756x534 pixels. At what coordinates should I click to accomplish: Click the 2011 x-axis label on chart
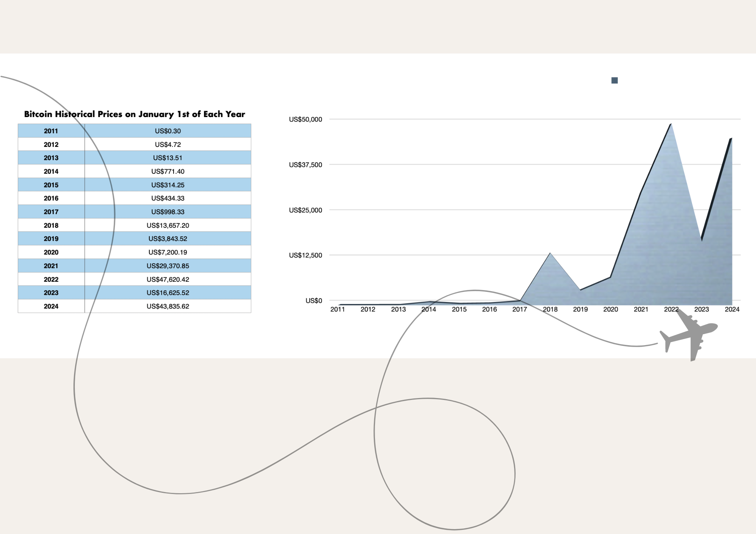click(338, 309)
